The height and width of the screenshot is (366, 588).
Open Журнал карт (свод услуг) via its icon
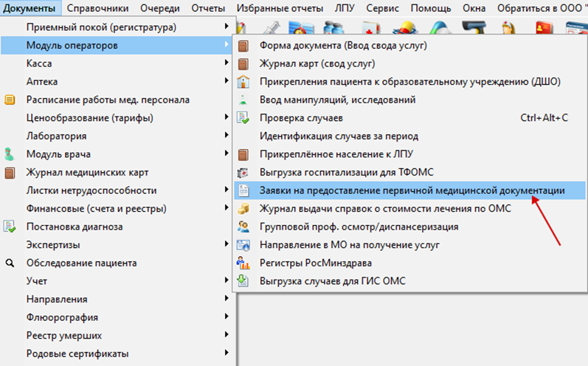[x=243, y=63]
